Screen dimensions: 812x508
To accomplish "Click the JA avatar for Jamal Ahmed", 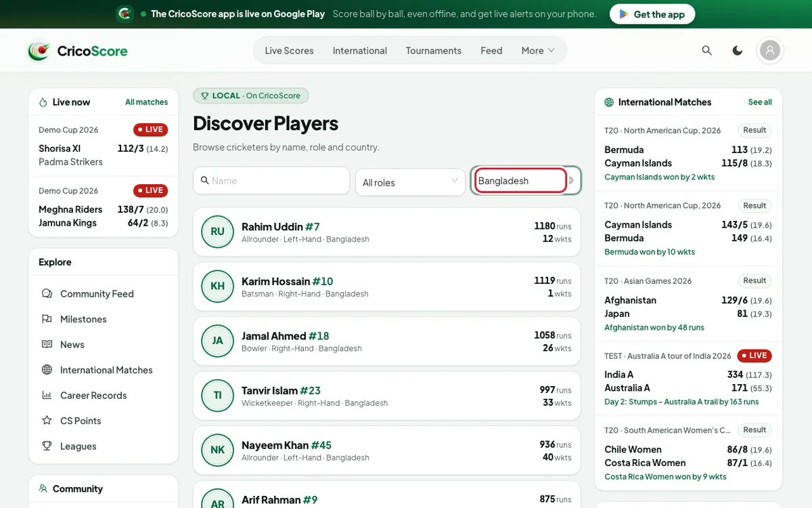I will (x=217, y=341).
